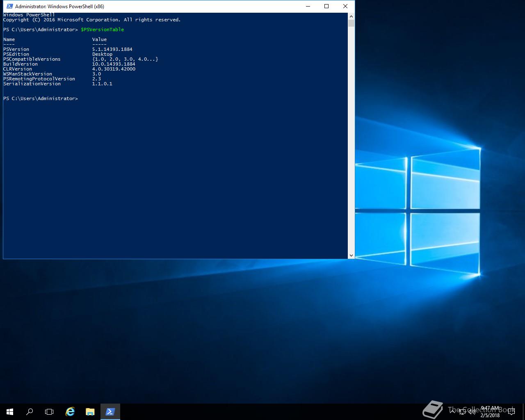
Task: Click the PSRemotingProtocolVersion row name
Action: (39, 79)
